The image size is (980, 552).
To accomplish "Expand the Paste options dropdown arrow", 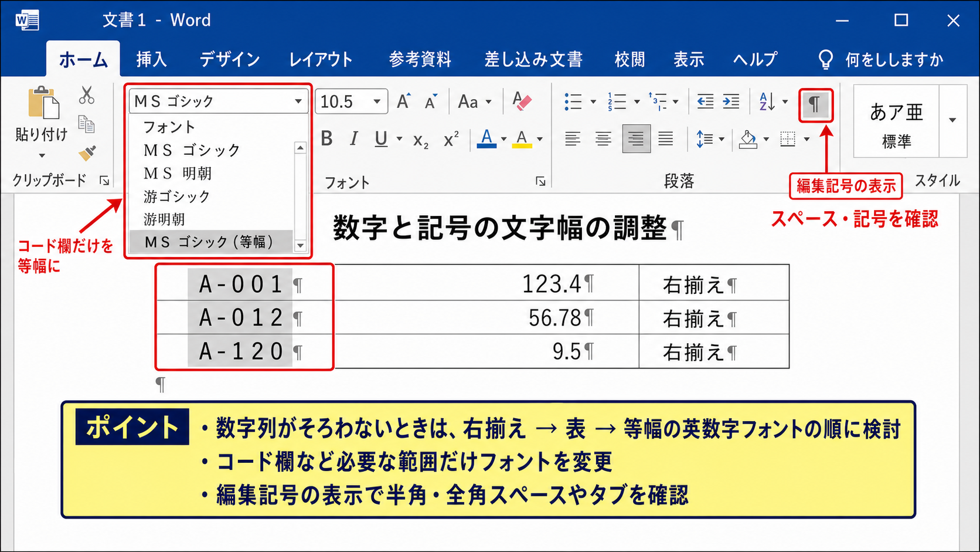I will (42, 155).
